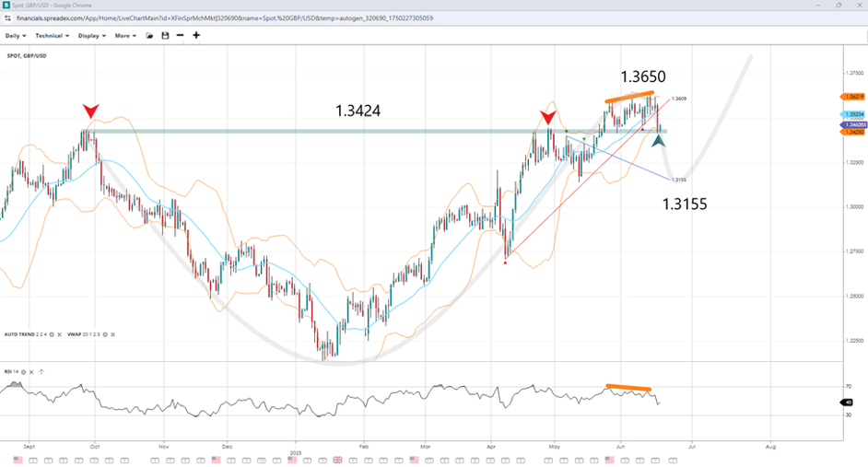The height and width of the screenshot is (467, 868).
Task: Zoom in using the plus icon
Action: (x=196, y=36)
